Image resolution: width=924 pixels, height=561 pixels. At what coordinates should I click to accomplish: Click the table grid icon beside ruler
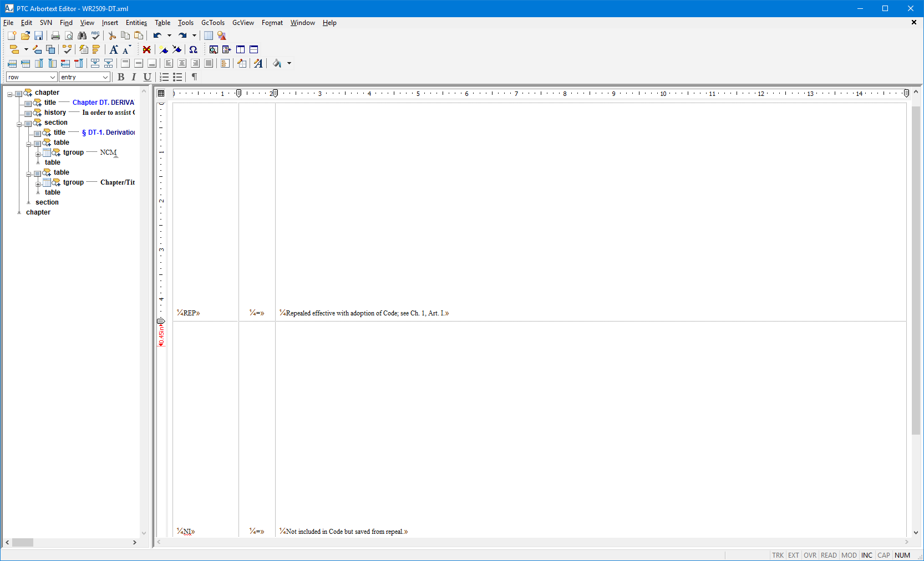(161, 93)
